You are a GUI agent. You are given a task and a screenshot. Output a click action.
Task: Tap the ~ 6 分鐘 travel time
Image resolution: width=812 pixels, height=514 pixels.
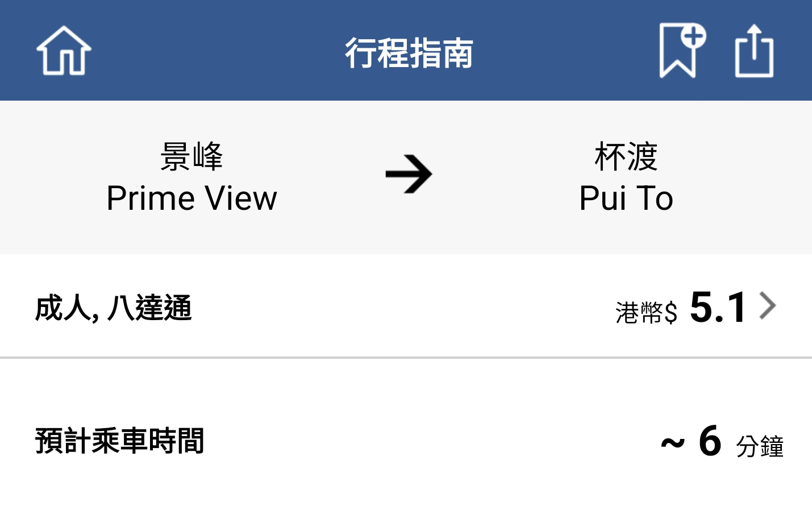tap(722, 442)
